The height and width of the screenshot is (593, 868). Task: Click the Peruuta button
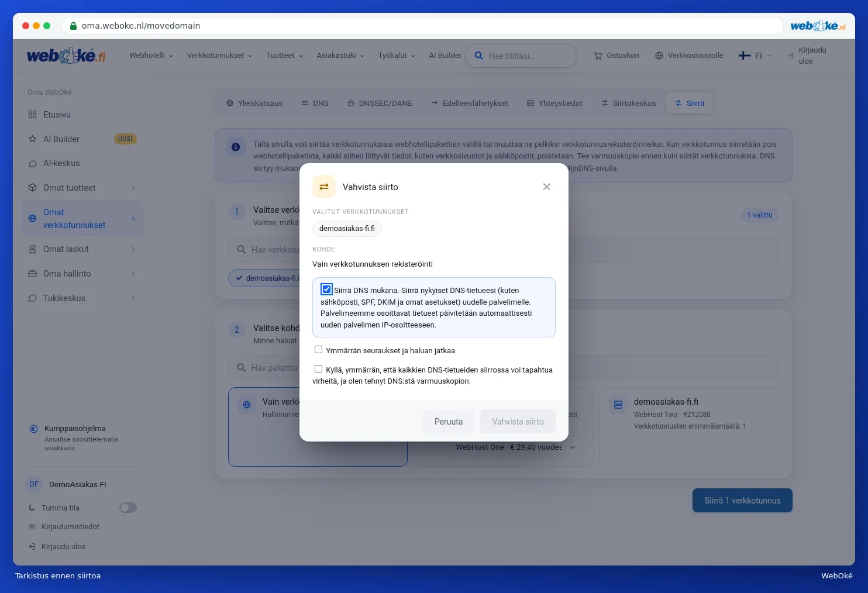[449, 422]
